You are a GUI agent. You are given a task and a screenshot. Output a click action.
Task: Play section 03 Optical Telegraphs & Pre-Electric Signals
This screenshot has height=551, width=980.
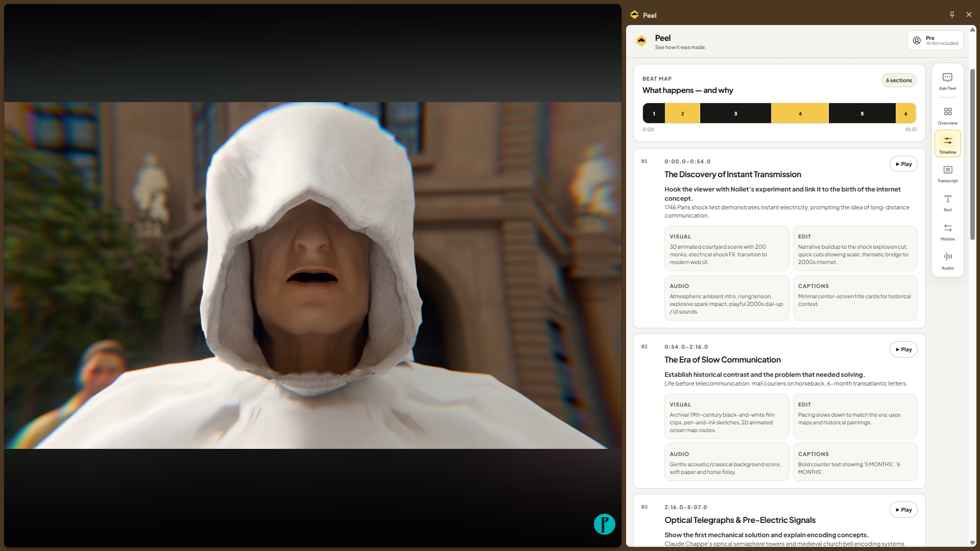coord(903,510)
